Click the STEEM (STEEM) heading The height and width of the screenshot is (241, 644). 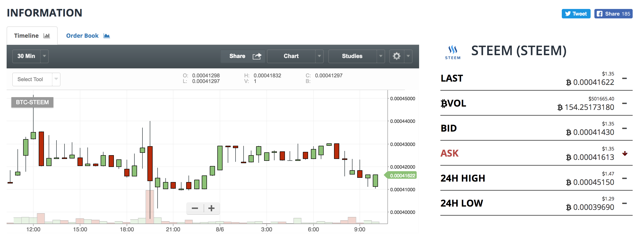pos(519,51)
